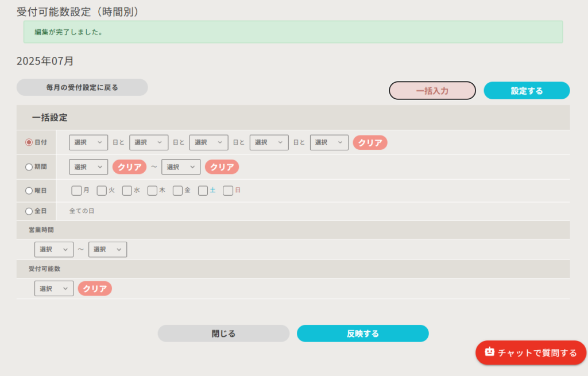Apply changes with 反映する button
The image size is (588, 376).
tap(362, 334)
